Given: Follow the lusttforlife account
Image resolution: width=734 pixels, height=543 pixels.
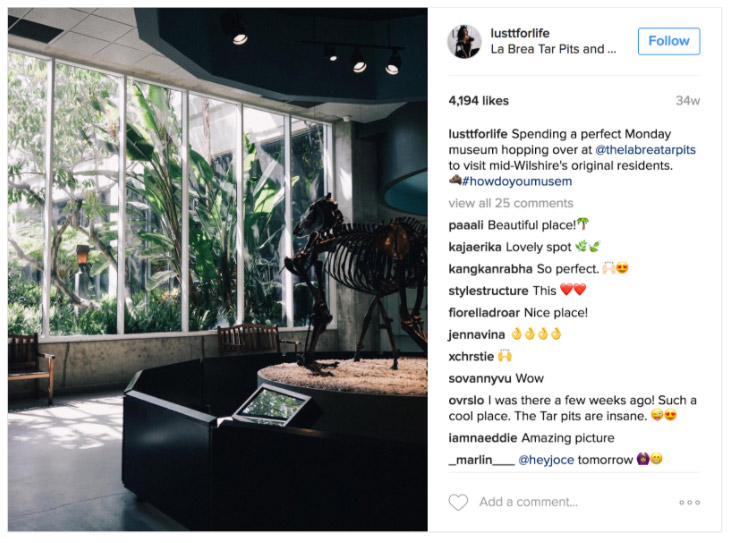Looking at the screenshot, I should point(668,41).
